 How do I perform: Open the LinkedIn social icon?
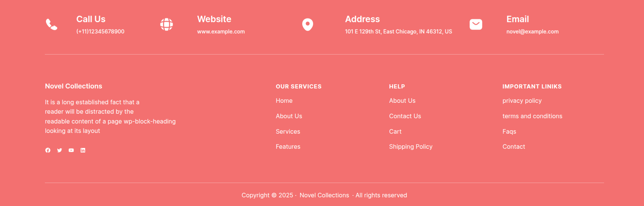83,150
